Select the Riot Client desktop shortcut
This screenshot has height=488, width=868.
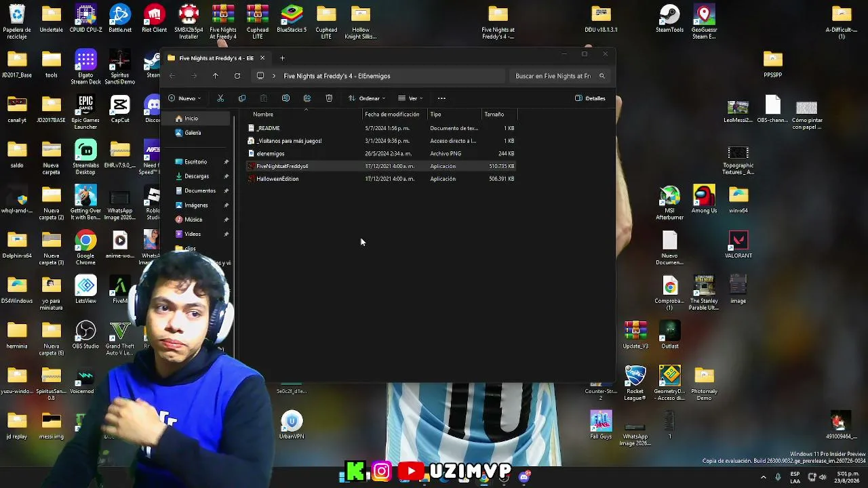155,19
